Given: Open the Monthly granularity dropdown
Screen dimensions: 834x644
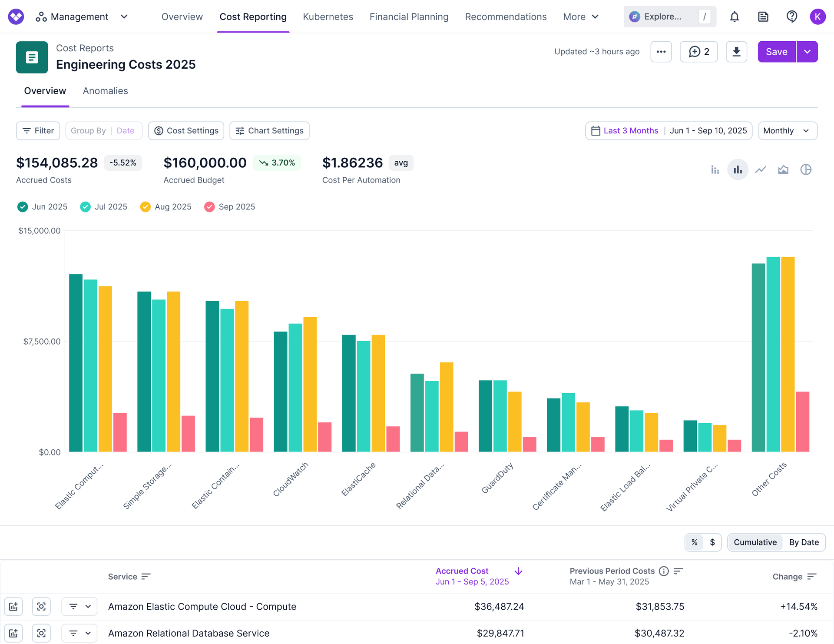Looking at the screenshot, I should click(787, 131).
